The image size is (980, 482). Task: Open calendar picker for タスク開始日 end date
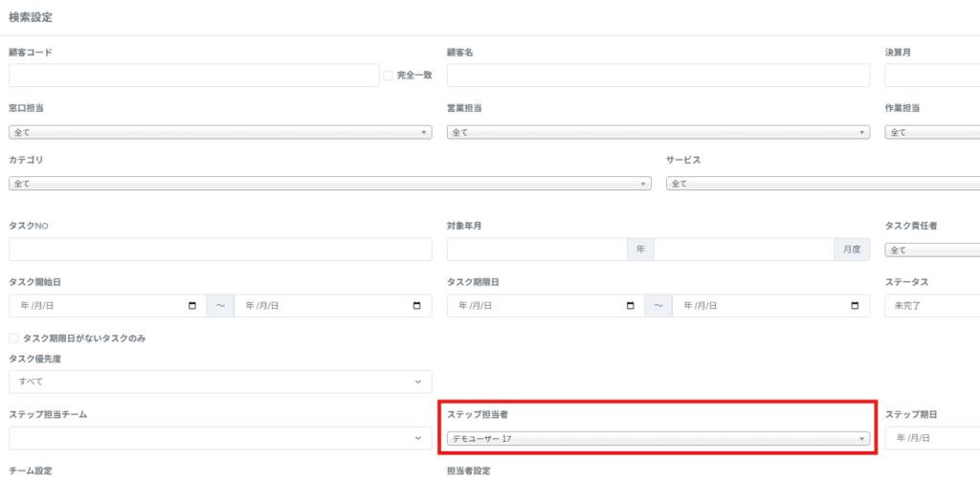click(x=417, y=306)
